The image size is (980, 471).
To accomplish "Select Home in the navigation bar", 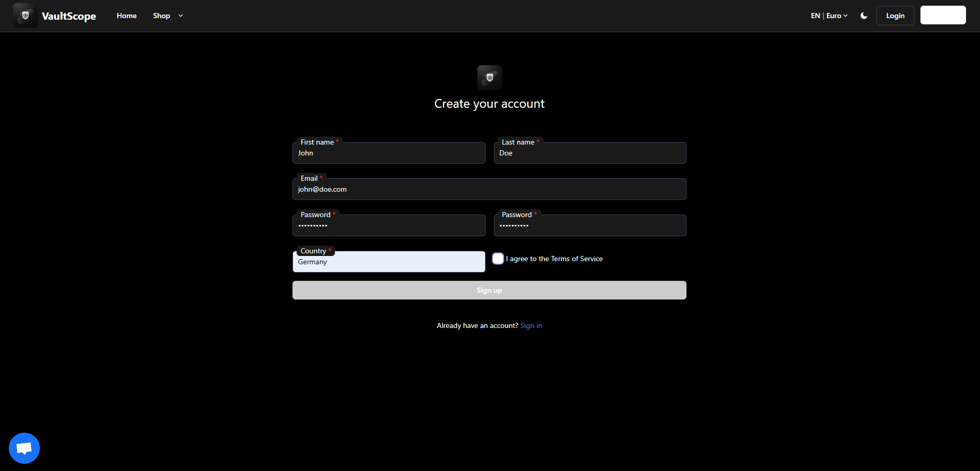I will coord(126,16).
